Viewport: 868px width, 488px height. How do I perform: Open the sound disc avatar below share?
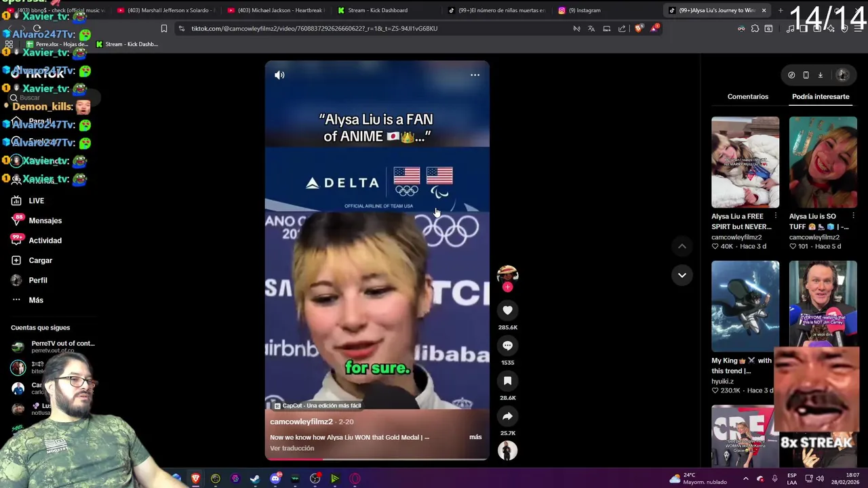tap(507, 451)
